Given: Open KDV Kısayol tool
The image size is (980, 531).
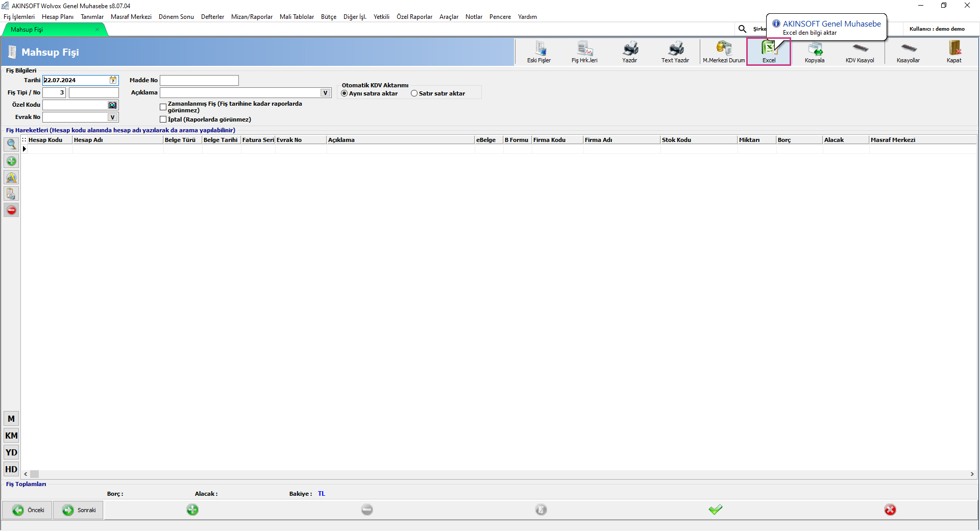Looking at the screenshot, I should click(860, 52).
